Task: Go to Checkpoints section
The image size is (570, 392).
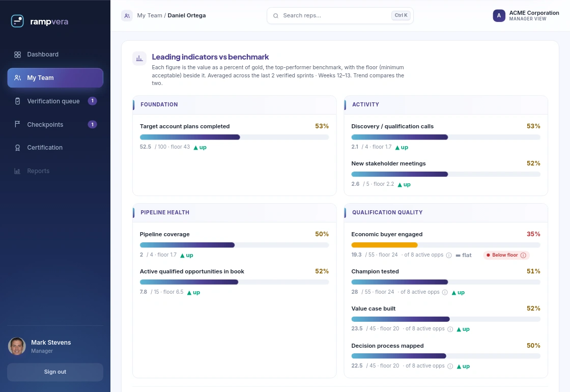Action: (55, 124)
